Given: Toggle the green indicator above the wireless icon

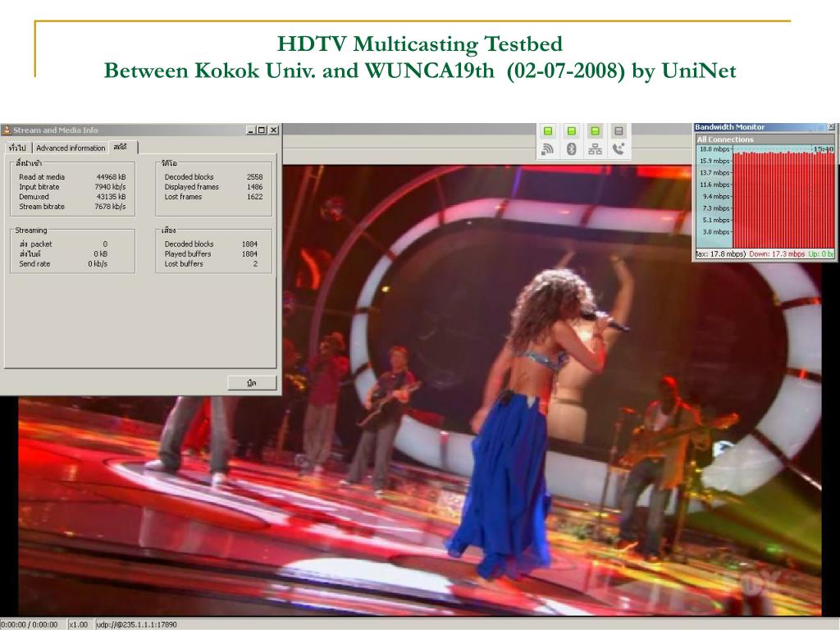Looking at the screenshot, I should point(547,130).
